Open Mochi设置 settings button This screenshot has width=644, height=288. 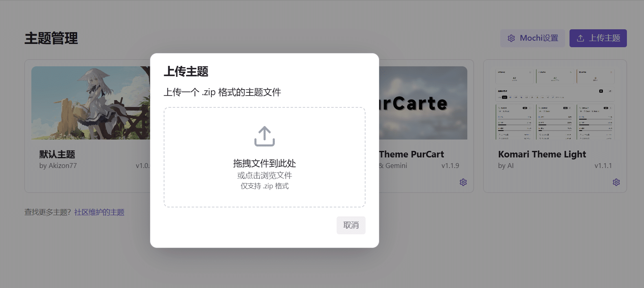[x=532, y=38]
